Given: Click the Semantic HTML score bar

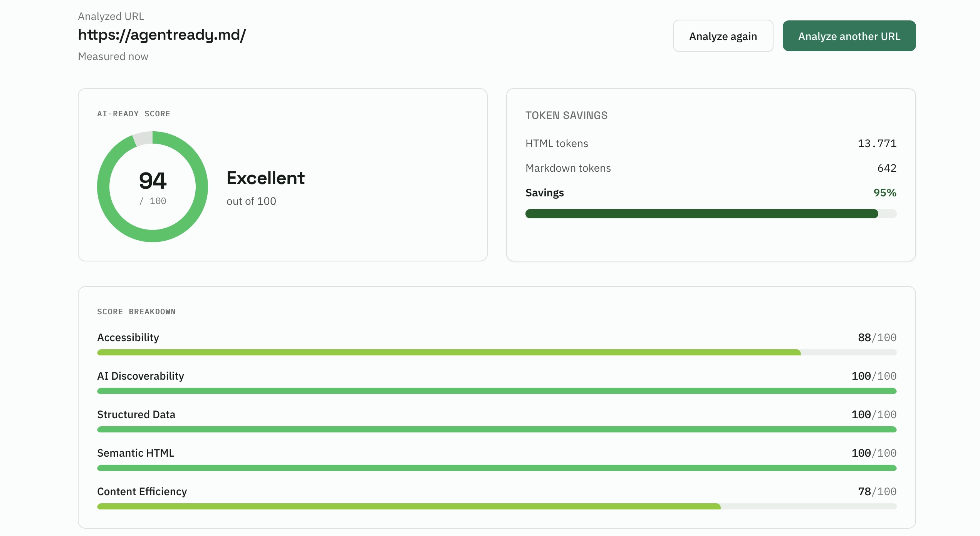Looking at the screenshot, I should [497, 468].
